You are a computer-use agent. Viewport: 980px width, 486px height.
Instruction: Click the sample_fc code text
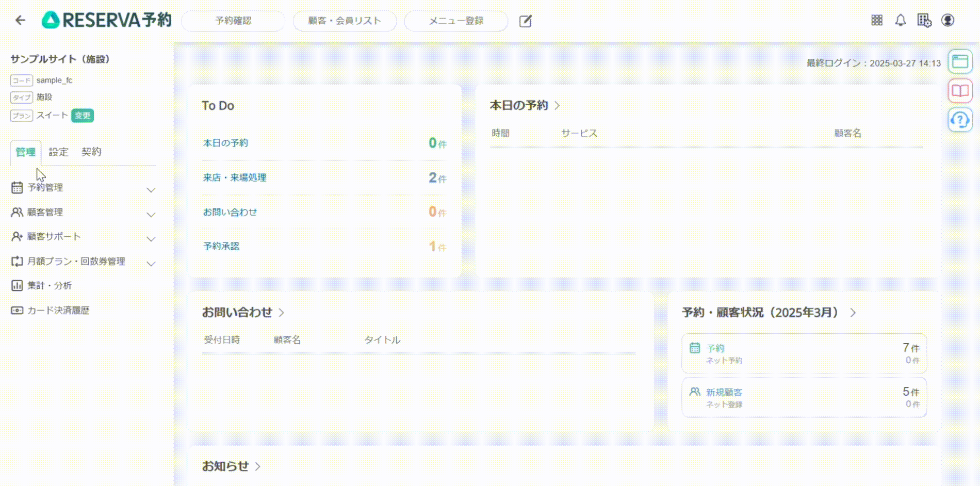point(54,80)
